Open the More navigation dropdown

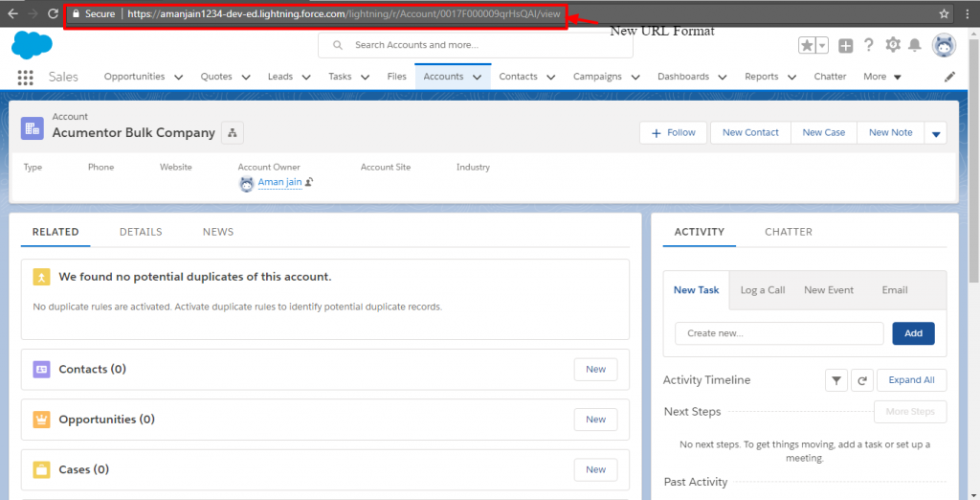click(x=881, y=77)
